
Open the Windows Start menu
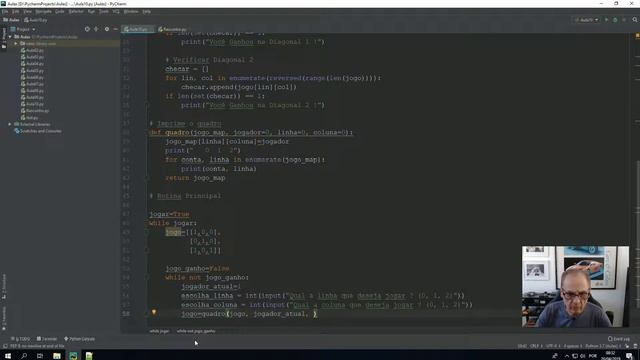[x=8, y=356]
